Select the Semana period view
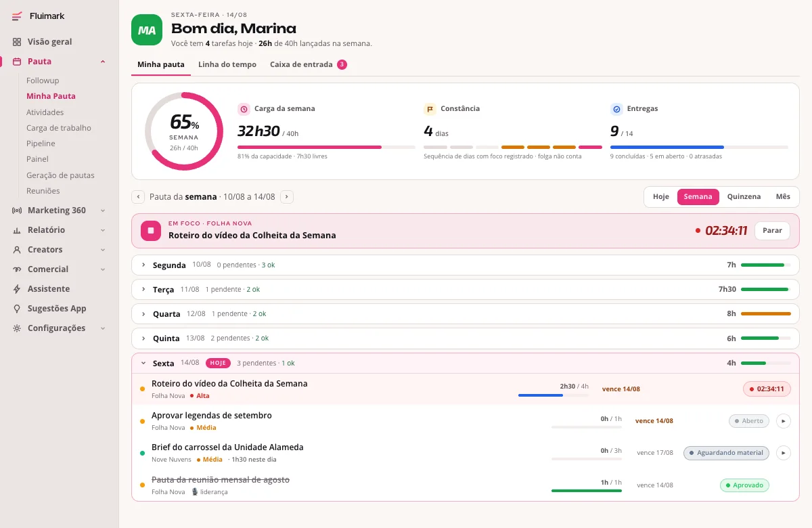The height and width of the screenshot is (528, 812). [x=698, y=197]
